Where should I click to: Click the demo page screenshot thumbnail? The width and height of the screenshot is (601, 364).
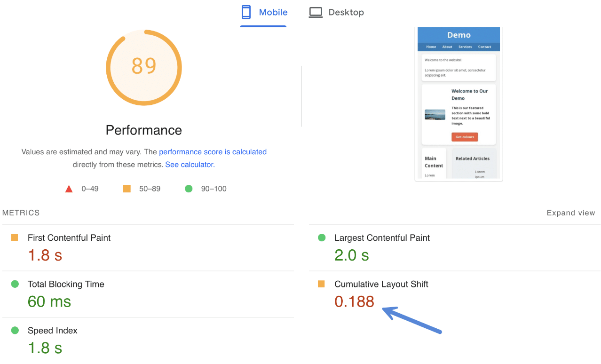coord(459,103)
